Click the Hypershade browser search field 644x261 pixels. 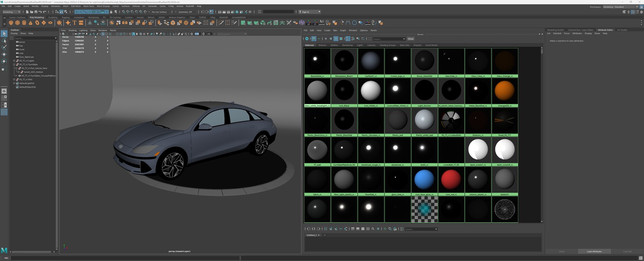coord(389,39)
